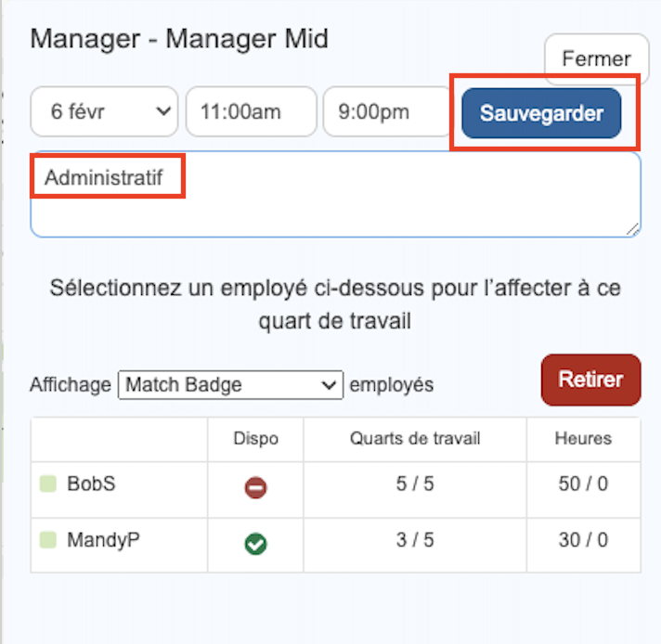Screen dimensions: 661x644
Task: Click BobS's red unavailable status icon
Action: click(255, 487)
